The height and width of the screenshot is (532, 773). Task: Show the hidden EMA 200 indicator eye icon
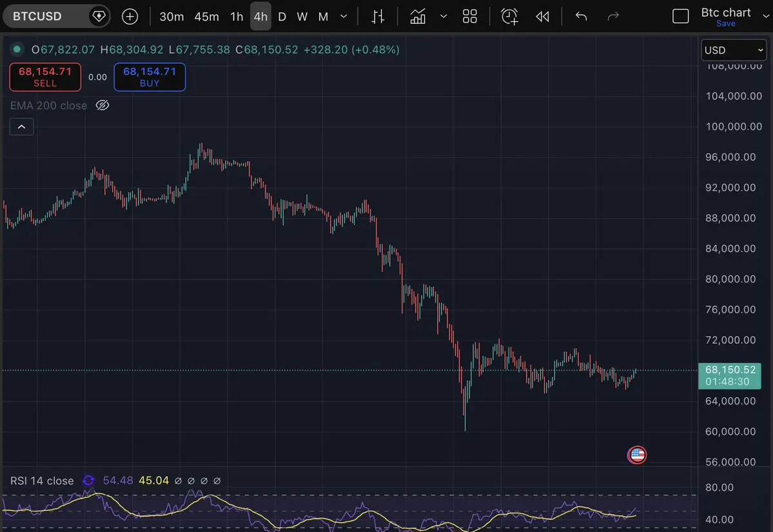(102, 106)
